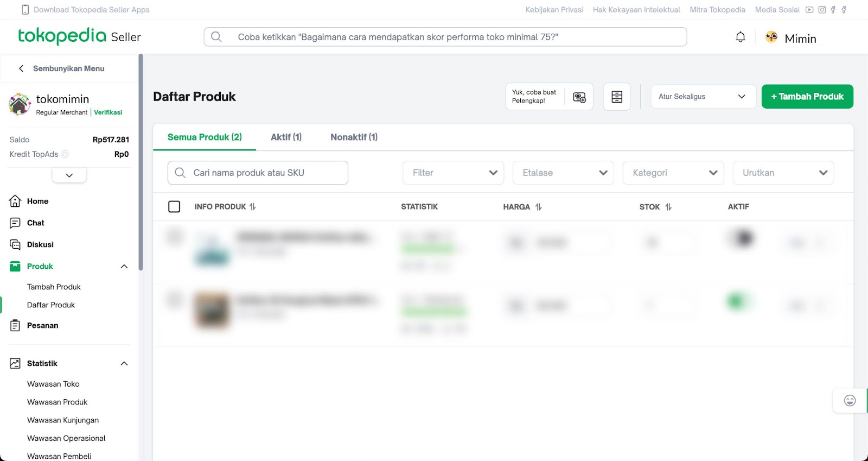Click the second product's thumbnail image
Screen dimensions: 868x461
tap(212, 310)
